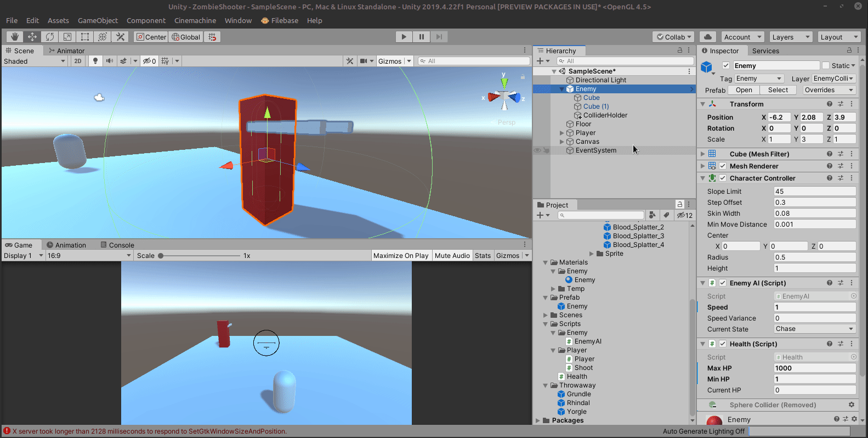
Task: Open Shaded draw mode dropdown
Action: click(x=35, y=61)
